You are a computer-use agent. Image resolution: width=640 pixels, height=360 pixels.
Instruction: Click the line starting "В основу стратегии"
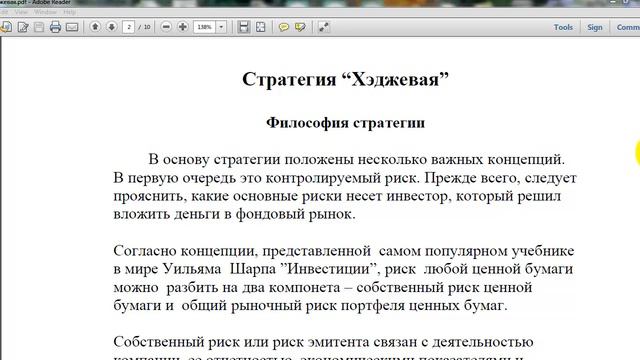(x=356, y=159)
